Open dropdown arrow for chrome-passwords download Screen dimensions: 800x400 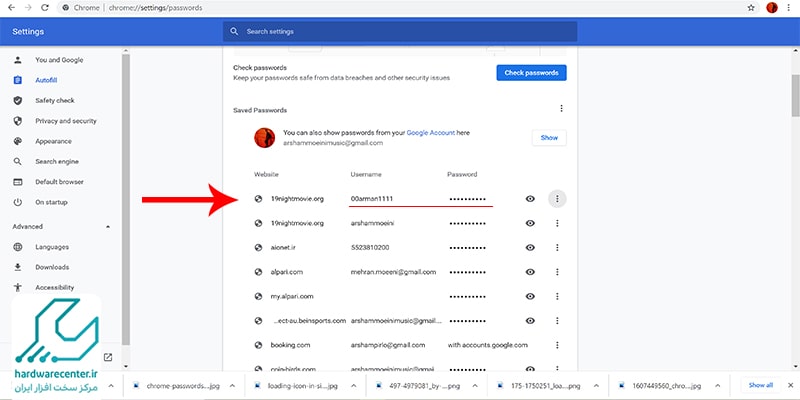[232, 386]
